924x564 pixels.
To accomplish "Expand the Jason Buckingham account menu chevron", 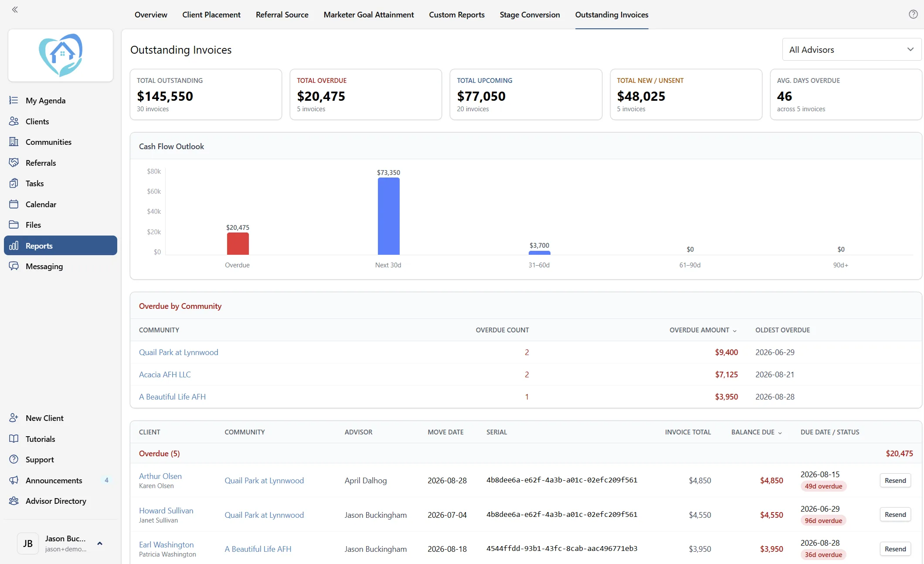I will pyautogui.click(x=100, y=543).
